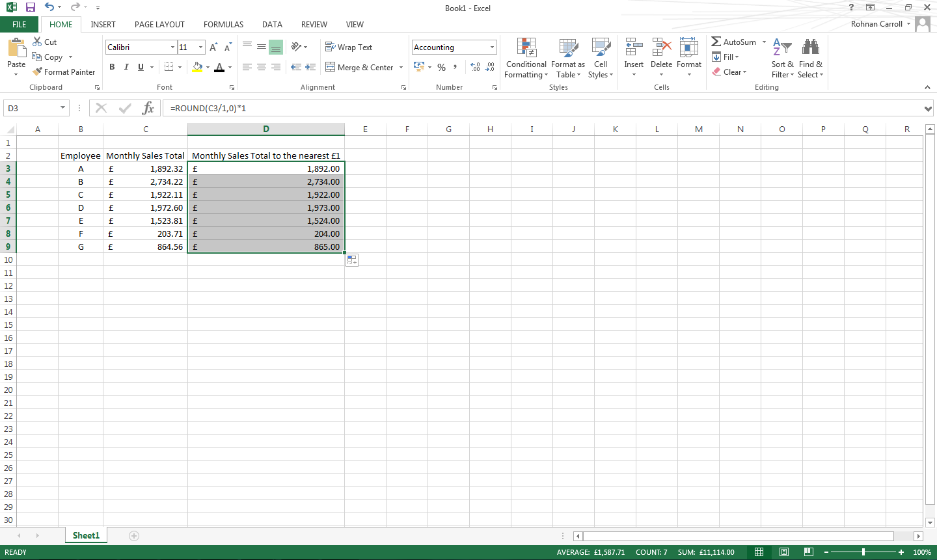Apply the yellow fill color
This screenshot has width=937, height=560.
pyautogui.click(x=198, y=67)
